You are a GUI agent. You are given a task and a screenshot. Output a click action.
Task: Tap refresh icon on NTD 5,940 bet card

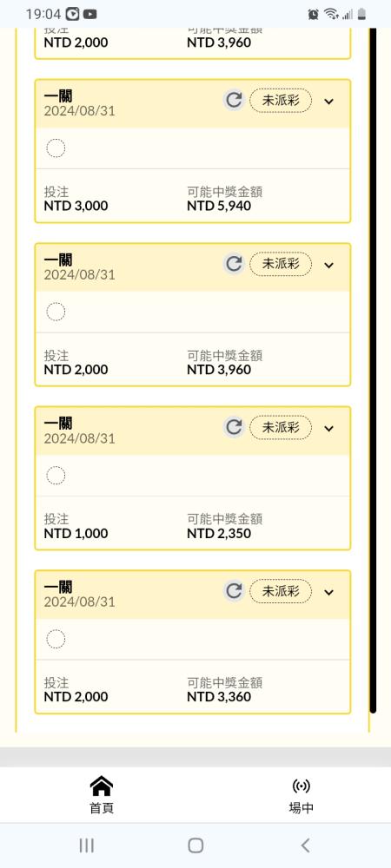click(234, 100)
